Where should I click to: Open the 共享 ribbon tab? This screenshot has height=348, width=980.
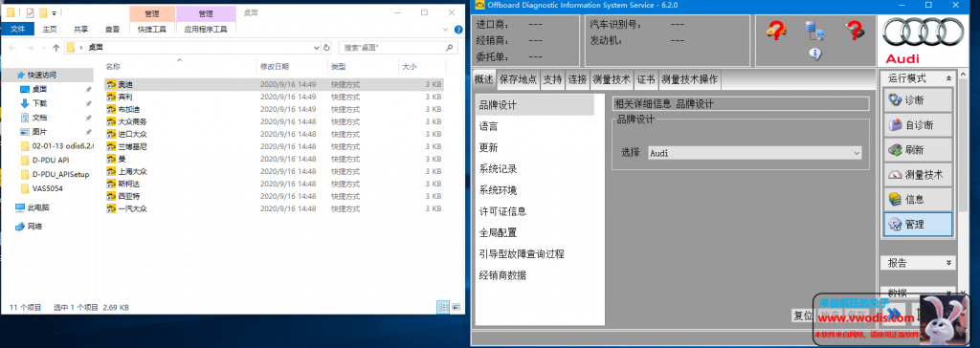pos(81,29)
